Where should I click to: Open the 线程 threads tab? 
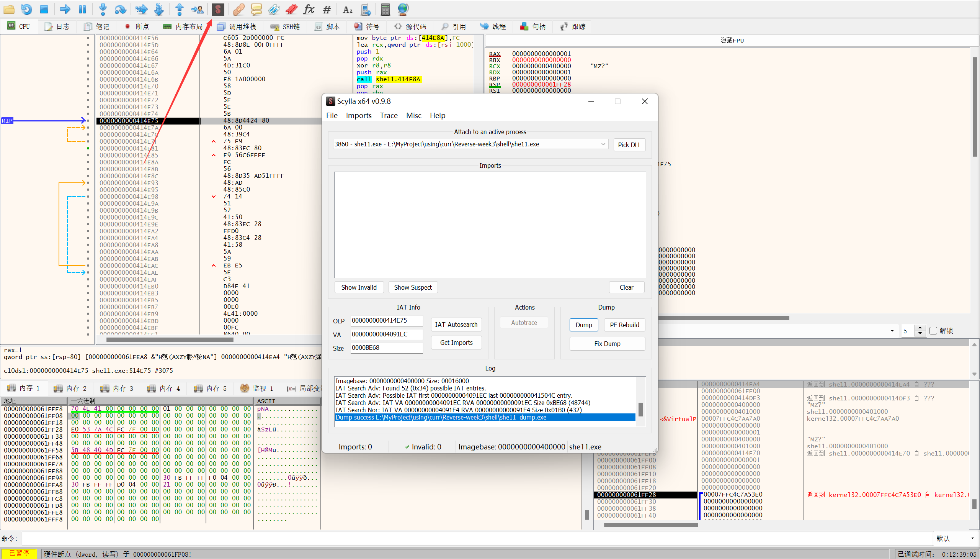tap(493, 26)
